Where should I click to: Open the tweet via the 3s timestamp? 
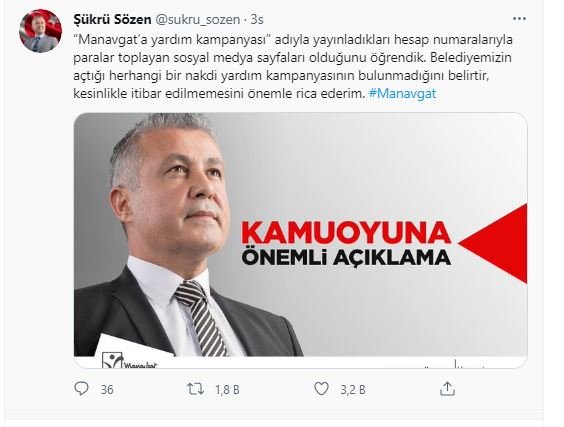257,19
